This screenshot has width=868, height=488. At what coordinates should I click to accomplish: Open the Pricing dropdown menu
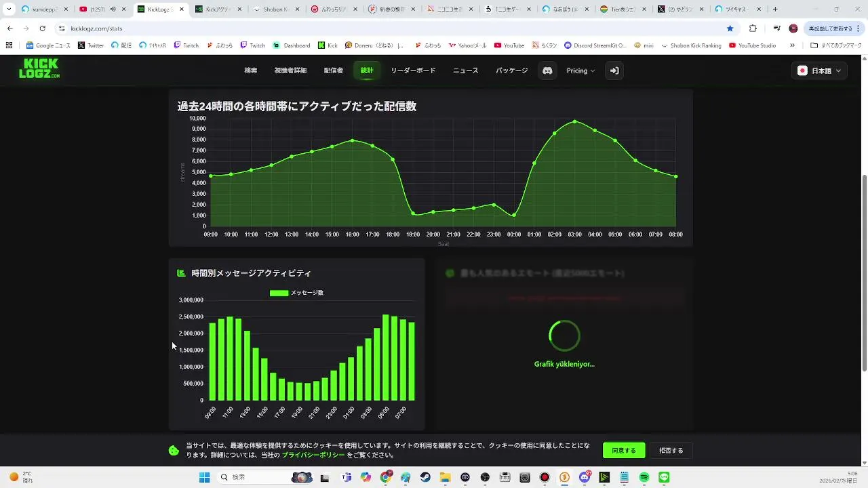pos(580,70)
